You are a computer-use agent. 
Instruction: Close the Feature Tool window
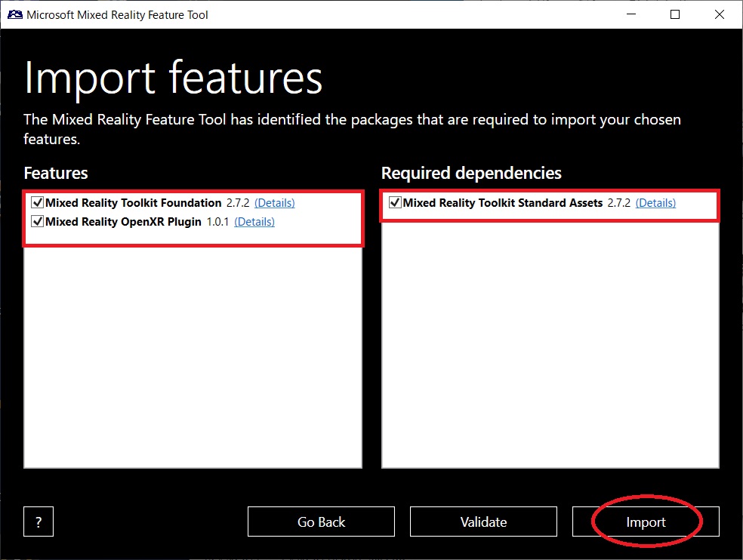[720, 14]
